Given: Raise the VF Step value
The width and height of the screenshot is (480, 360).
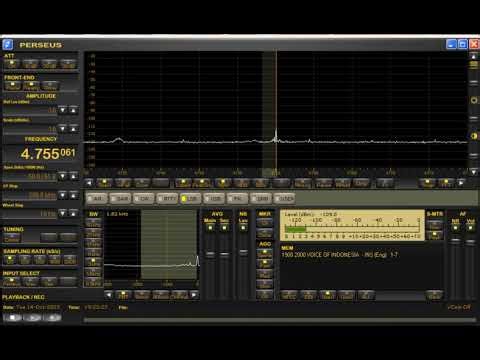Looking at the screenshot, I should point(74,195).
